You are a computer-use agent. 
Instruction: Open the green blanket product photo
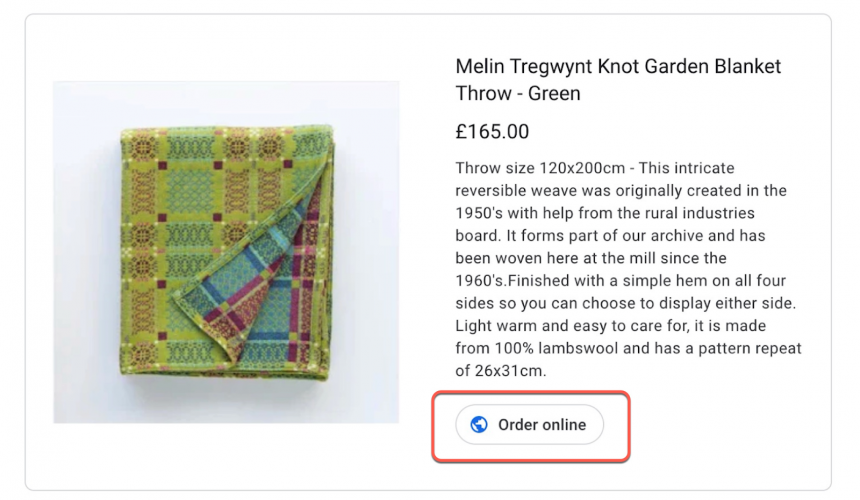(x=226, y=252)
